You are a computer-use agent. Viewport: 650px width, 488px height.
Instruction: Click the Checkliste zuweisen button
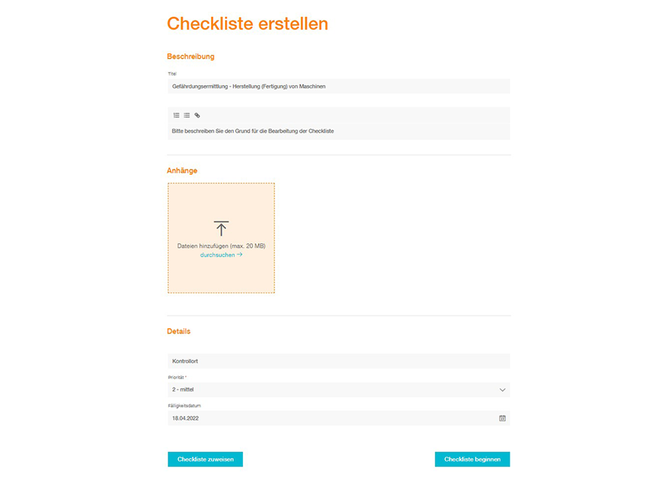(205, 459)
